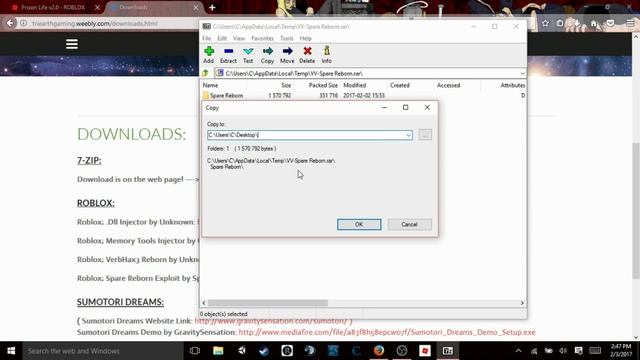Close the Prison Life ROBLOX tab

coord(97,7)
